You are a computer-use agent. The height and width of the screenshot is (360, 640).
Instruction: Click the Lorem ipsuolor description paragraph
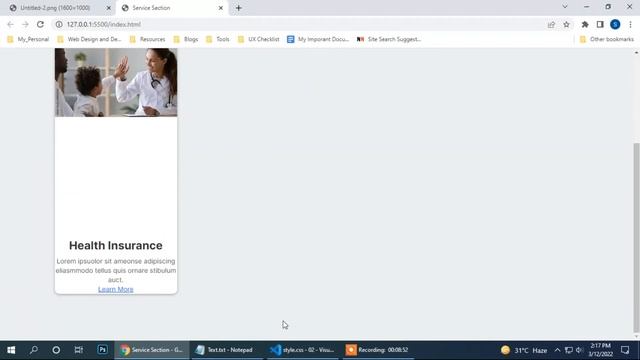point(116,270)
